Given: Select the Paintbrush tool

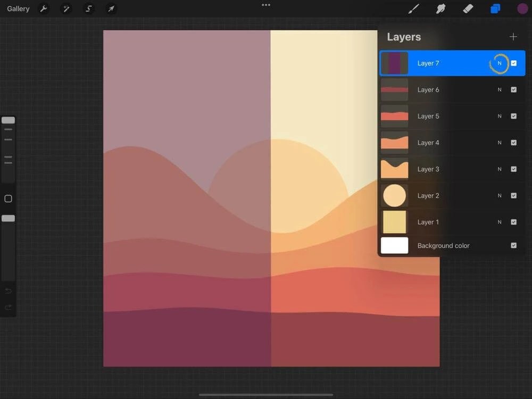Looking at the screenshot, I should (x=413, y=9).
